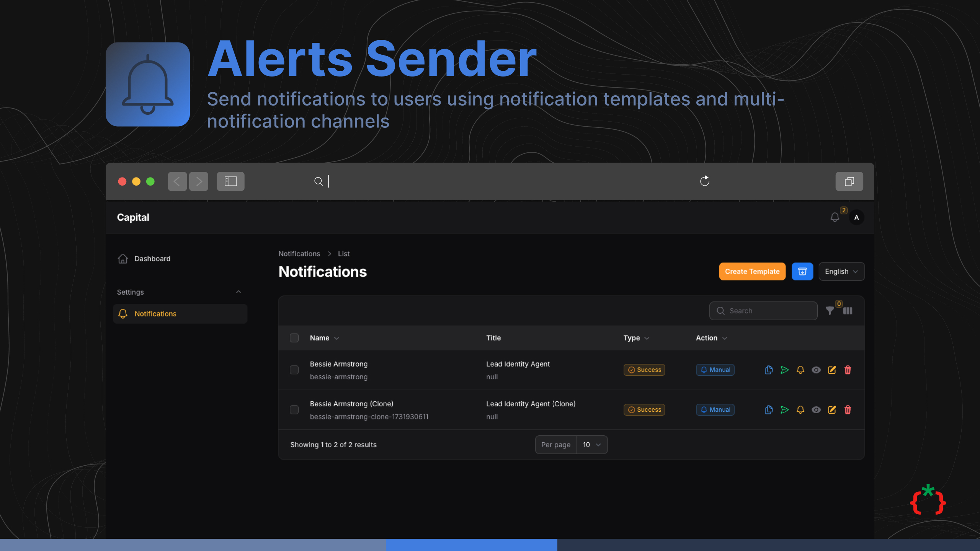Collapse the Settings sidebar section

pos(238,292)
